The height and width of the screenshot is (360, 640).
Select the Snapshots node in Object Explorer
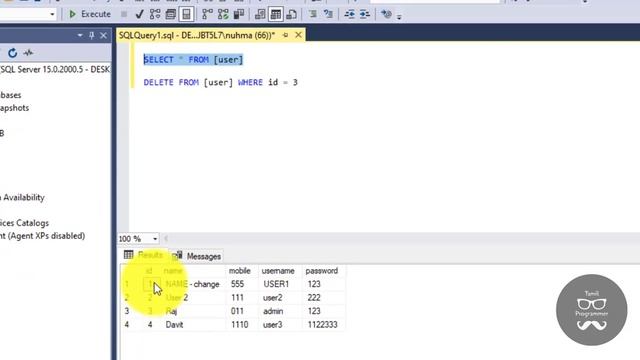[x=15, y=108]
